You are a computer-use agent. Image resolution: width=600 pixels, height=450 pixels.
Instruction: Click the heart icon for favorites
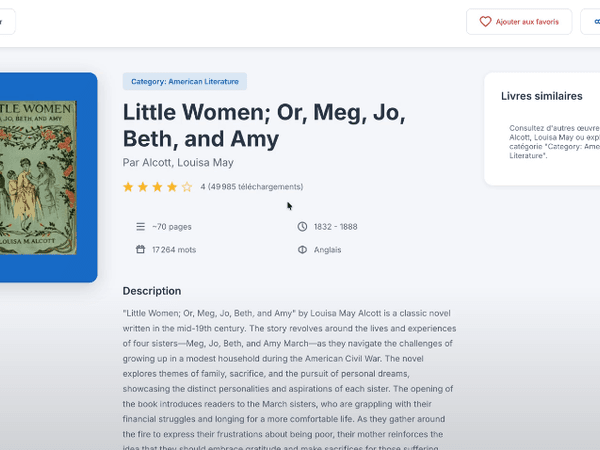(x=485, y=22)
